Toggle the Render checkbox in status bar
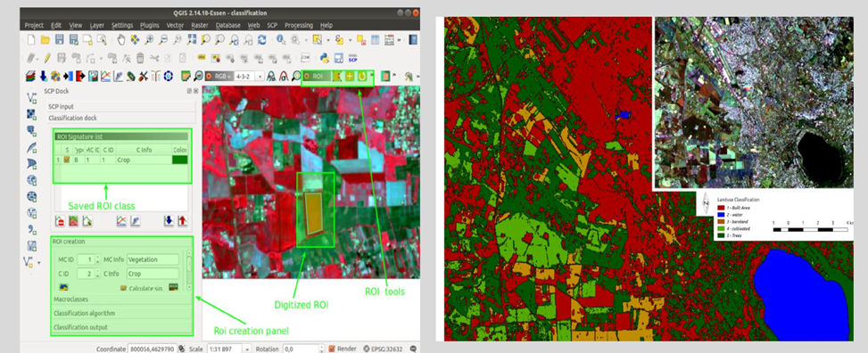Screen dimensions: 868x353 pos(332,349)
